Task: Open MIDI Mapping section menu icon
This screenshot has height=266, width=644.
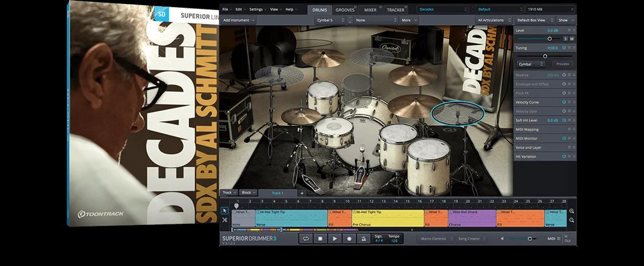Action: [x=570, y=129]
